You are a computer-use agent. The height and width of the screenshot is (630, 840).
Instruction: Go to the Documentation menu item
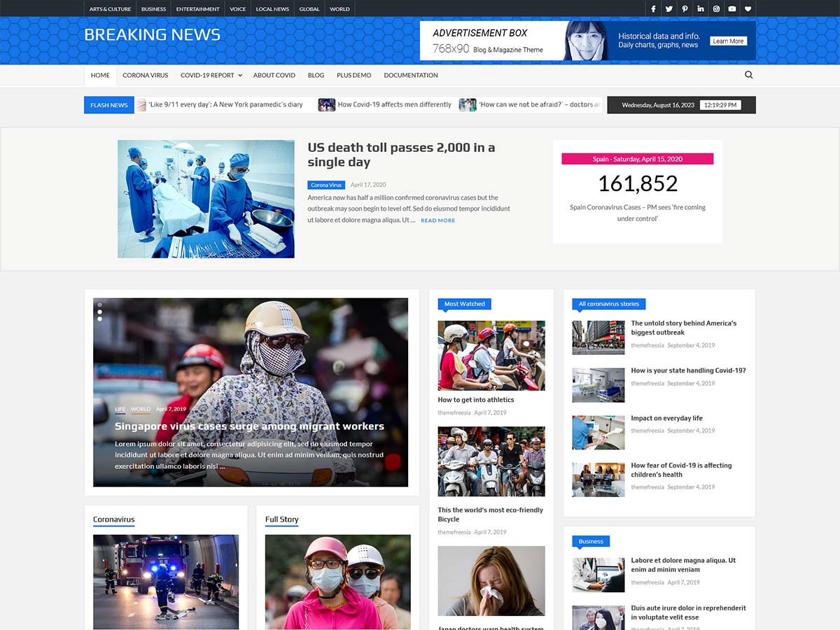411,75
